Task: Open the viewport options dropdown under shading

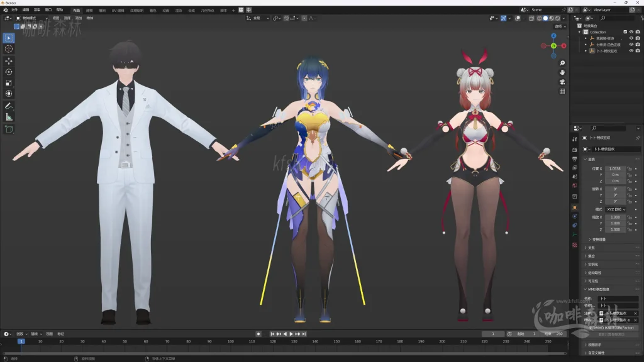Action: (x=560, y=26)
